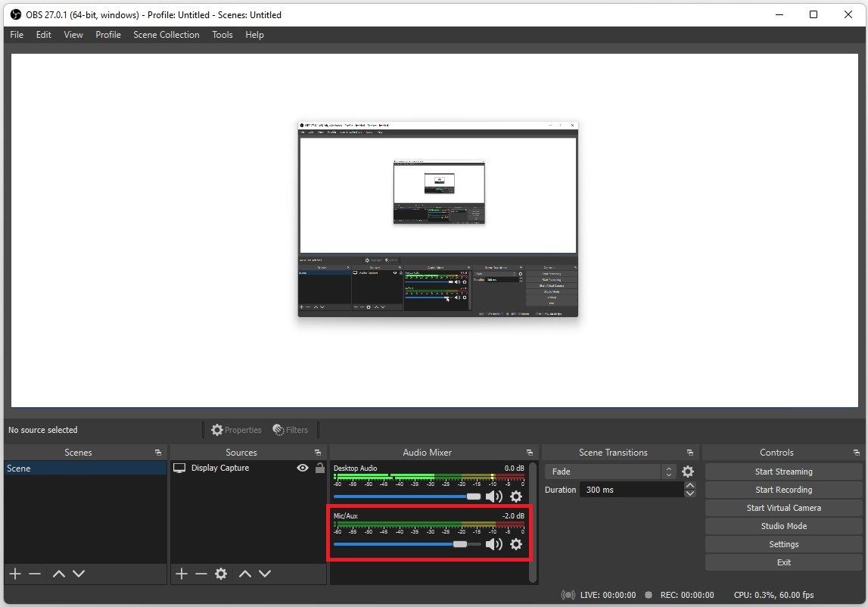Pop out the Audio Mixer dock

(529, 453)
